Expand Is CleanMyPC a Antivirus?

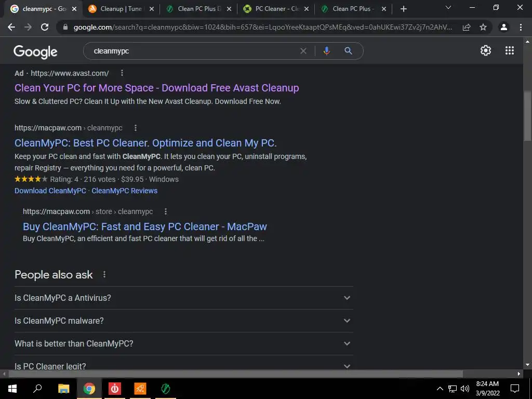pos(183,298)
